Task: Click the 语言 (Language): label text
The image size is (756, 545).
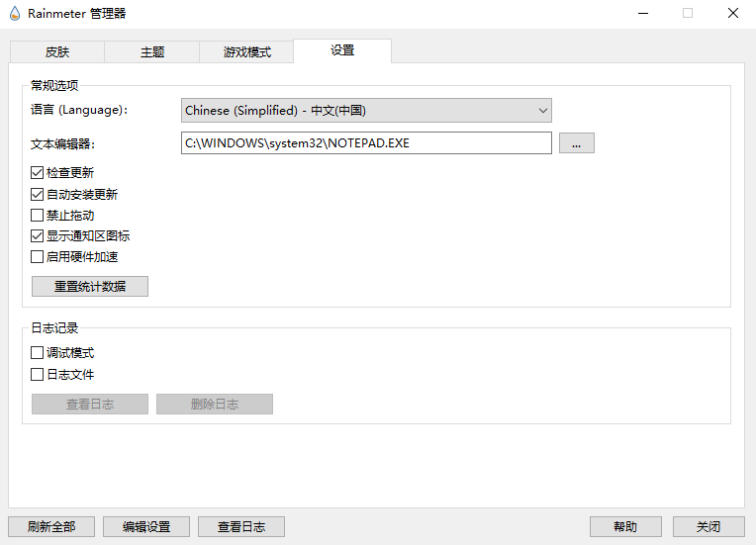Action: pyautogui.click(x=79, y=110)
